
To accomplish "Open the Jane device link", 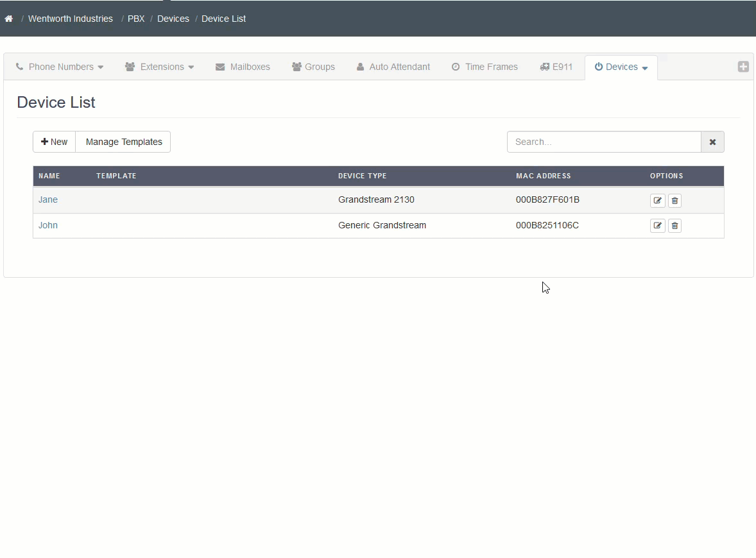I will point(48,199).
